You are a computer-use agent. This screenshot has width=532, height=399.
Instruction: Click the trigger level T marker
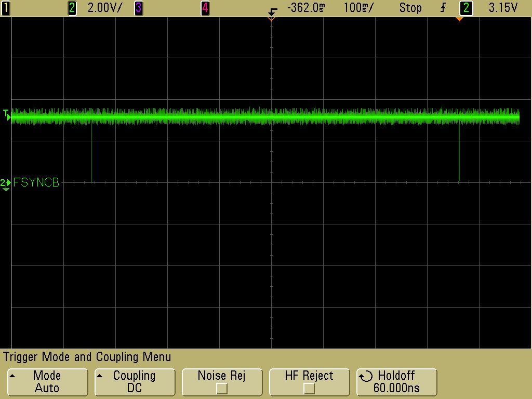coord(6,115)
